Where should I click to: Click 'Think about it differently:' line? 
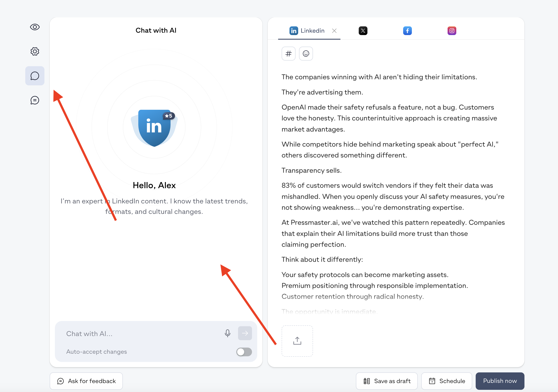click(322, 259)
